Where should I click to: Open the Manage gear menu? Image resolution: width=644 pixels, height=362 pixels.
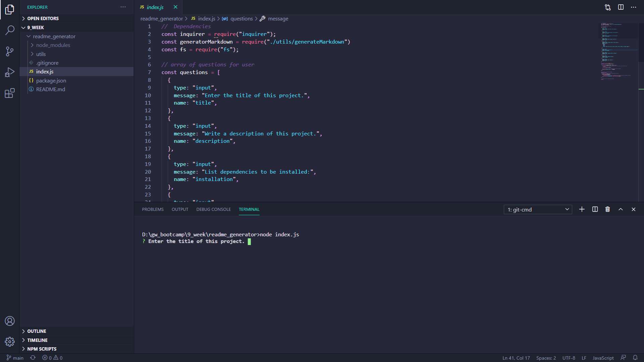point(10,342)
